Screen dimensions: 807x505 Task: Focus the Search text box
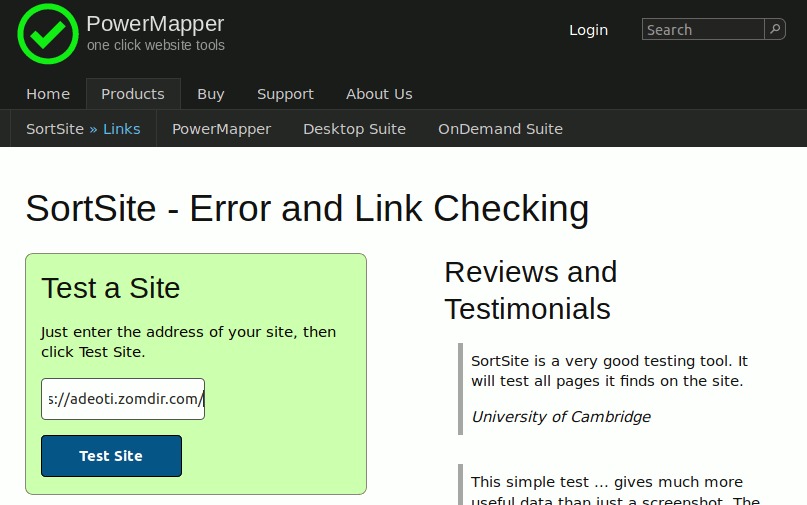703,30
